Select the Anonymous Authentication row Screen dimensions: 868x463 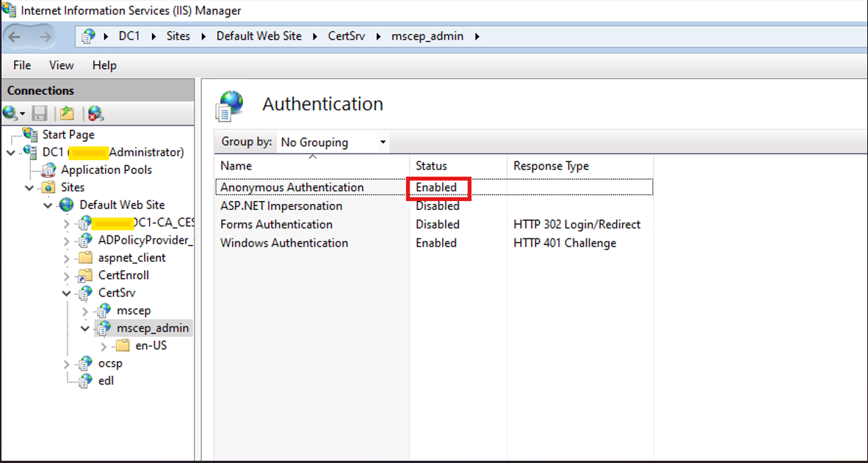[292, 187]
